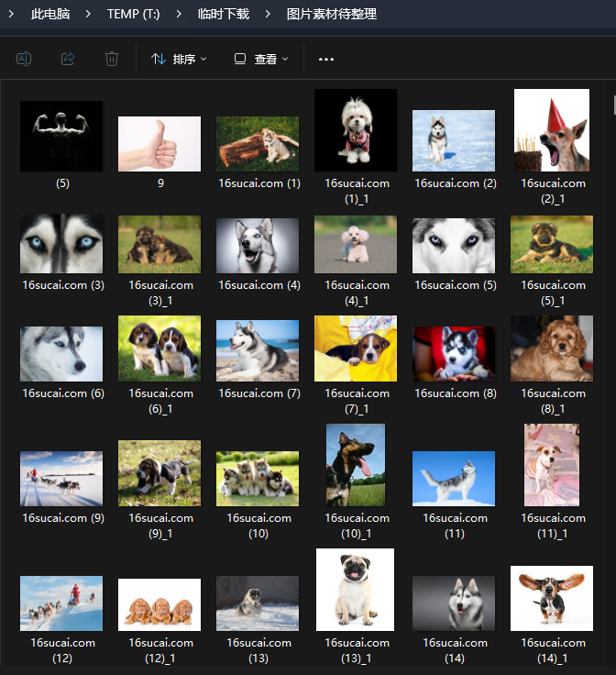Open the 排序 sort dropdown
The width and height of the screenshot is (616, 675).
(x=179, y=59)
